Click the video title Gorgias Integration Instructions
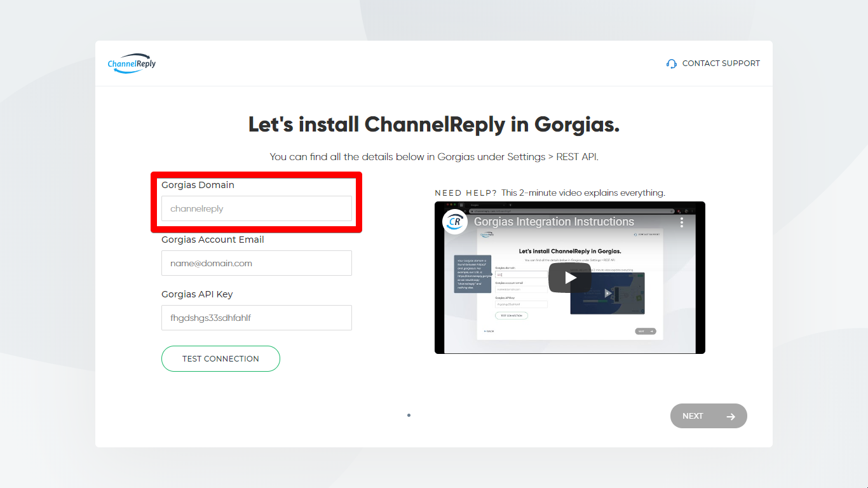This screenshot has height=488, width=868. (554, 222)
